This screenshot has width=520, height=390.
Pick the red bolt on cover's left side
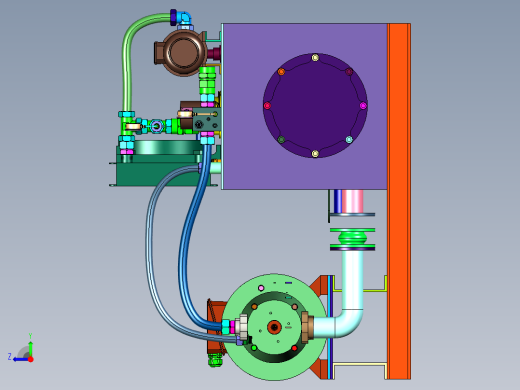click(267, 106)
